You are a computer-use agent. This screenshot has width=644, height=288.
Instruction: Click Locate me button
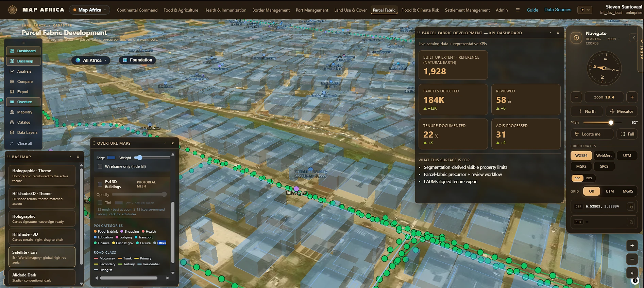click(592, 134)
